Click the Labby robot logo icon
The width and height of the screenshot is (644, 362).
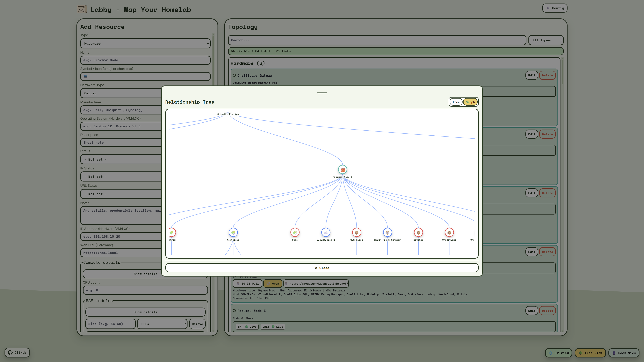(x=82, y=9)
